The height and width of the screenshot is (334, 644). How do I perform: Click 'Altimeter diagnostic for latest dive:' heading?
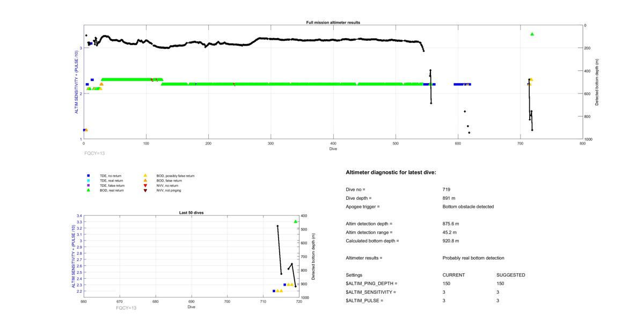click(391, 172)
